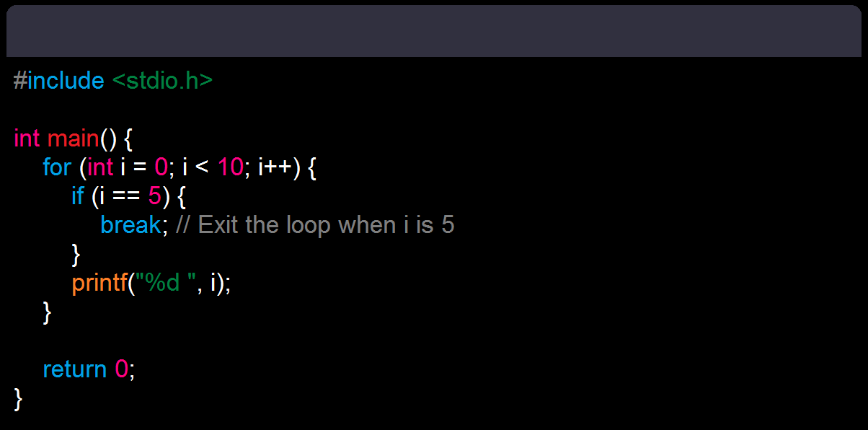
Task: Click the closing brace of the for loop
Action: (48, 311)
